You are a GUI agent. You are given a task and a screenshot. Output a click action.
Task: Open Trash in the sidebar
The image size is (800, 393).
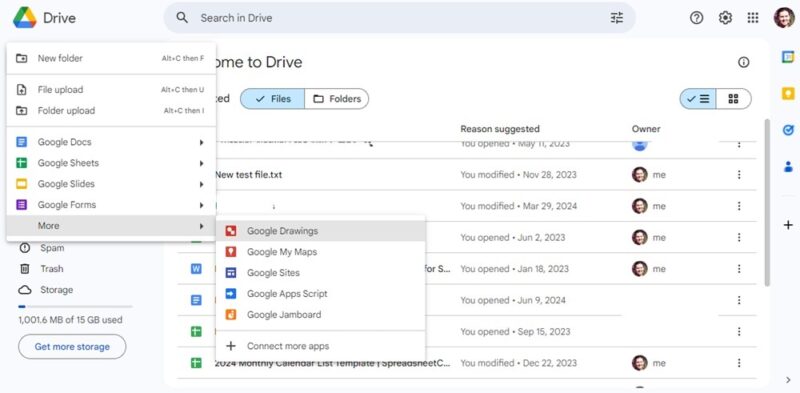(53, 269)
